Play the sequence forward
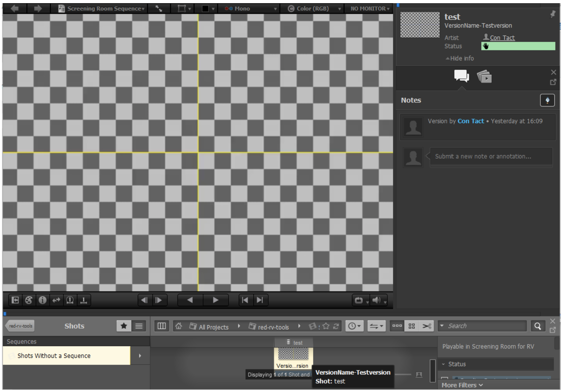This screenshot has width=562, height=392. (215, 300)
